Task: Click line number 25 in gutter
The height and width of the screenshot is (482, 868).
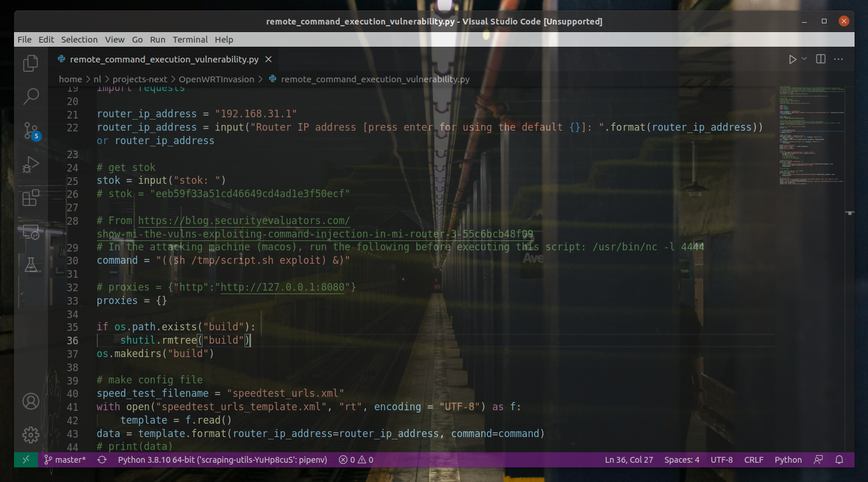Action: point(72,181)
